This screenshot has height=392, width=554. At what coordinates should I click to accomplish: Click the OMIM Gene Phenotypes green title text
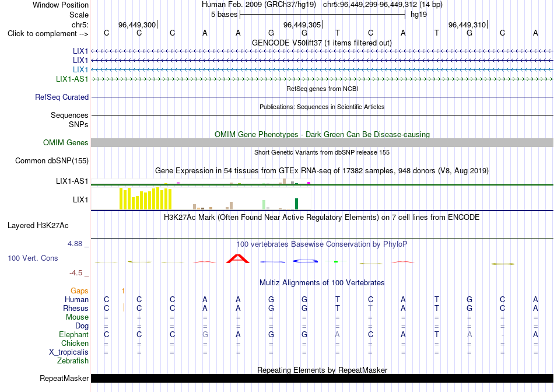point(322,134)
